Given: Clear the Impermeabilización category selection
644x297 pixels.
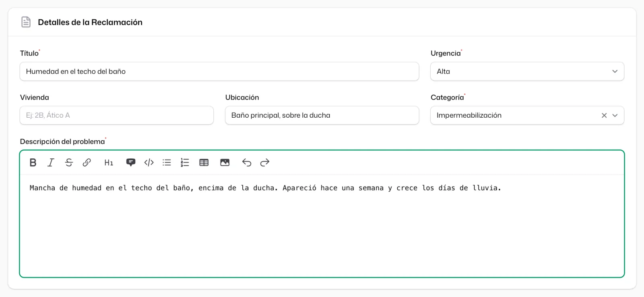Looking at the screenshot, I should 604,115.
